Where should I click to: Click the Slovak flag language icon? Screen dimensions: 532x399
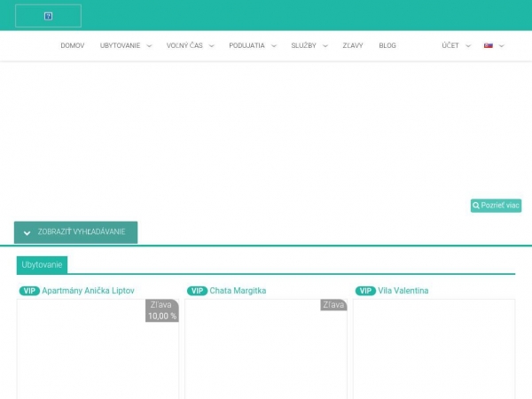pos(488,45)
